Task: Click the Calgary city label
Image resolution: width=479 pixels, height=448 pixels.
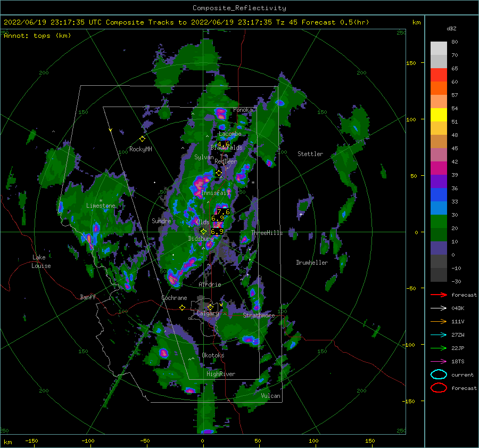Action: pos(208,313)
